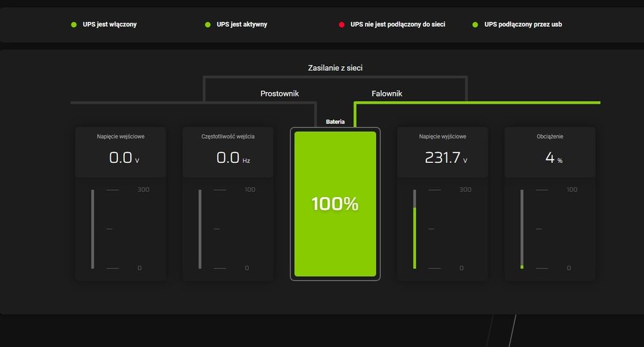Click the green dot beside 'UPS jest aktywny'
This screenshot has height=347, width=644.
tap(208, 24)
